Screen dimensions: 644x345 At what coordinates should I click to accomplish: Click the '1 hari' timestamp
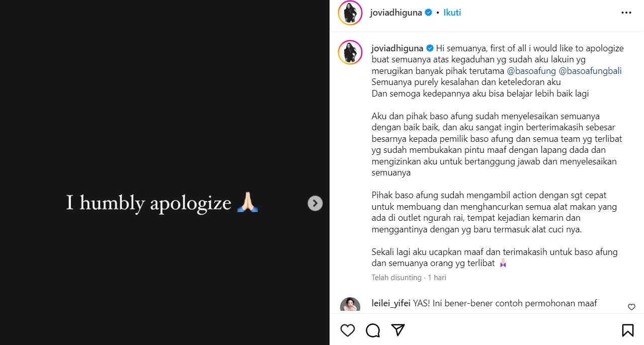click(x=437, y=278)
